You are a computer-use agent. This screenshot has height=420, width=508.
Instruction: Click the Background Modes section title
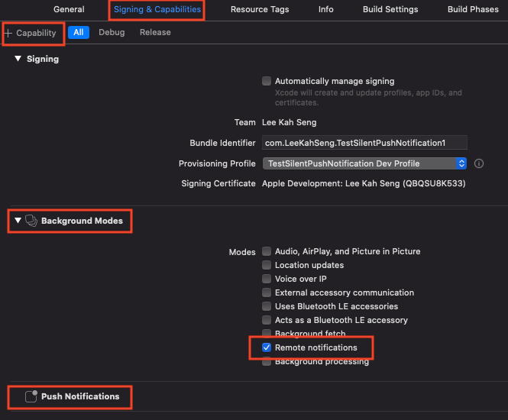[x=82, y=221]
